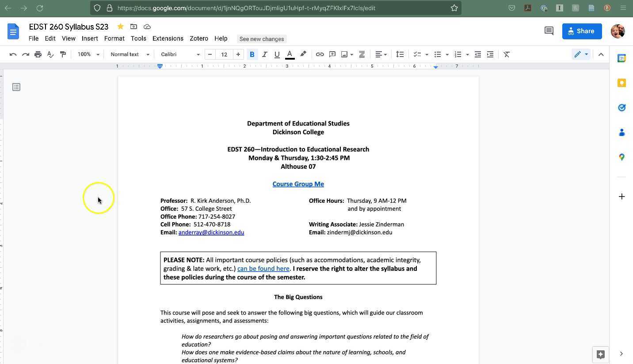Click the Share button

pyautogui.click(x=582, y=31)
